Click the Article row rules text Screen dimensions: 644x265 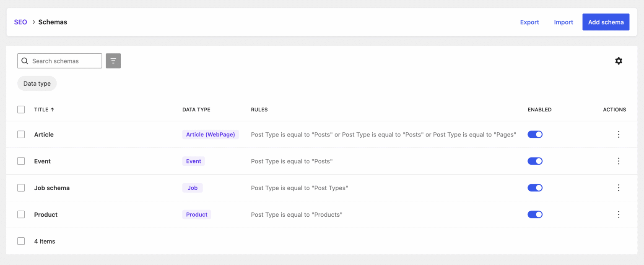pos(384,134)
